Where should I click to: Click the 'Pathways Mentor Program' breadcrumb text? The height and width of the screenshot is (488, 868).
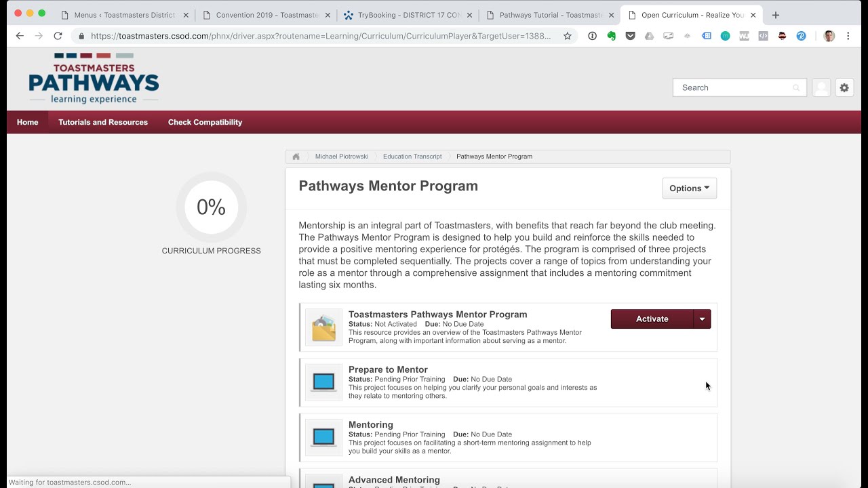pyautogui.click(x=494, y=157)
